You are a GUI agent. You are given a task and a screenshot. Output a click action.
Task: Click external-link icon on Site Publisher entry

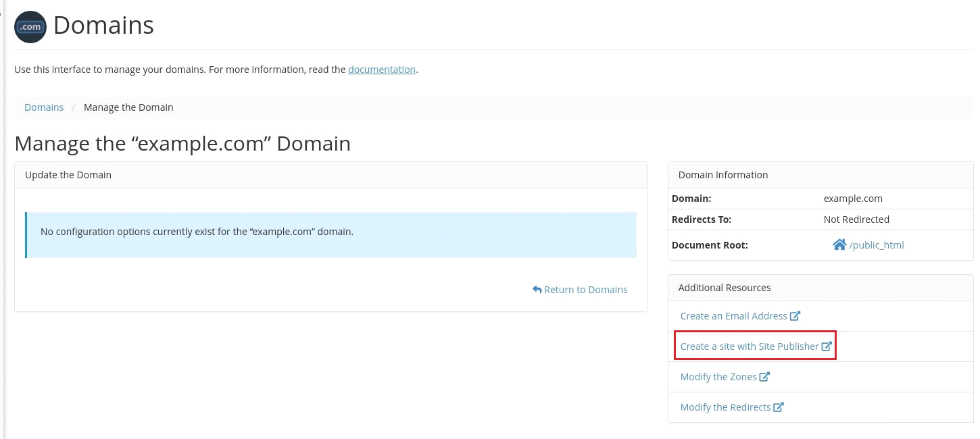pos(827,345)
